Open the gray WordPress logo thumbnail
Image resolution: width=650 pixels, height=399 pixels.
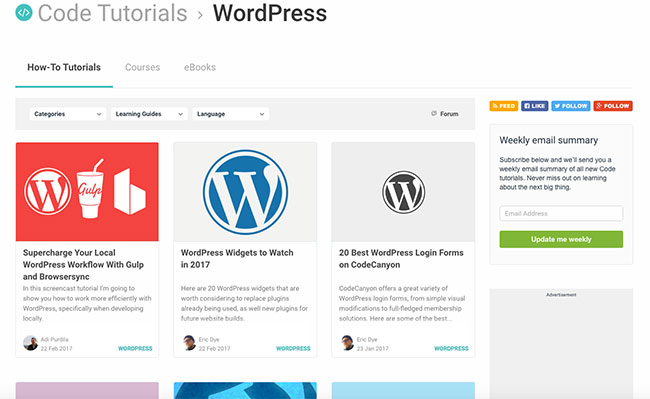pyautogui.click(x=403, y=192)
